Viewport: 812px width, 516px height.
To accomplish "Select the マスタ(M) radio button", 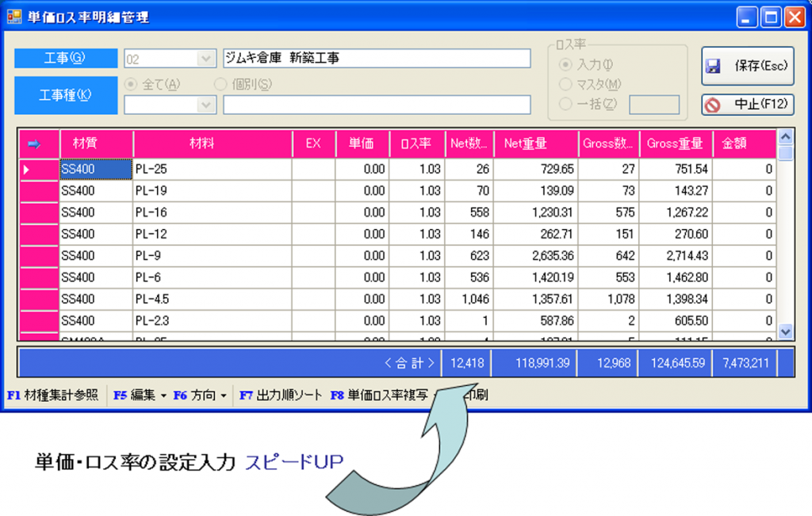I will click(x=565, y=84).
